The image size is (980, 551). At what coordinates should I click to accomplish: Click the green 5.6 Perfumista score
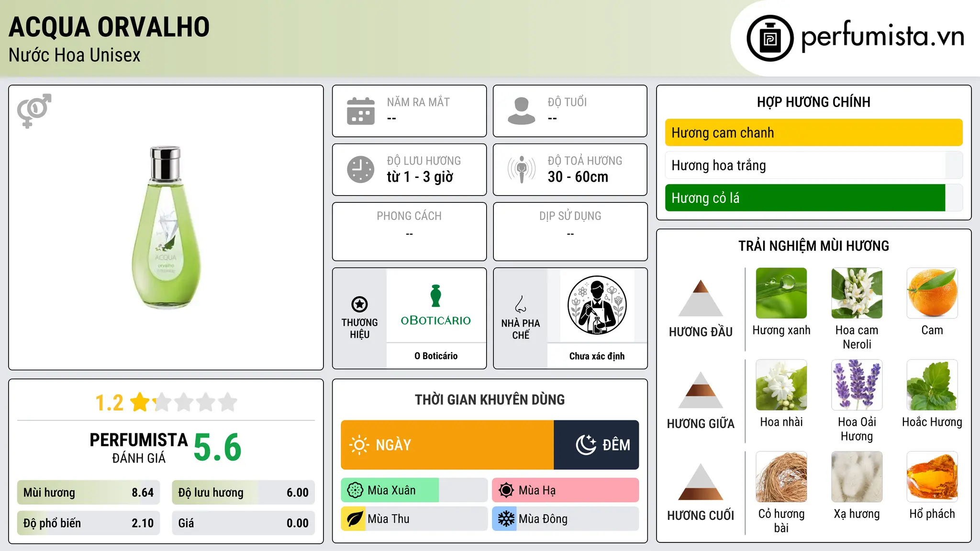coord(218,447)
